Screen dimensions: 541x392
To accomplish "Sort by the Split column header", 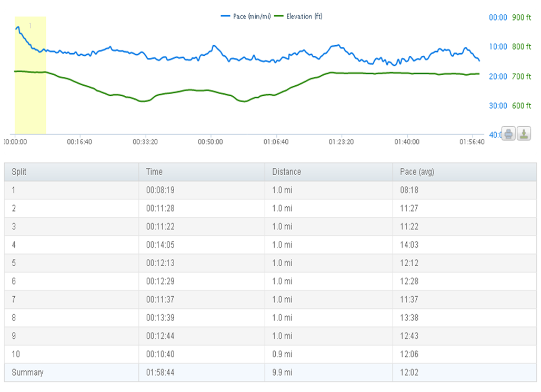I will pyautogui.click(x=19, y=172).
